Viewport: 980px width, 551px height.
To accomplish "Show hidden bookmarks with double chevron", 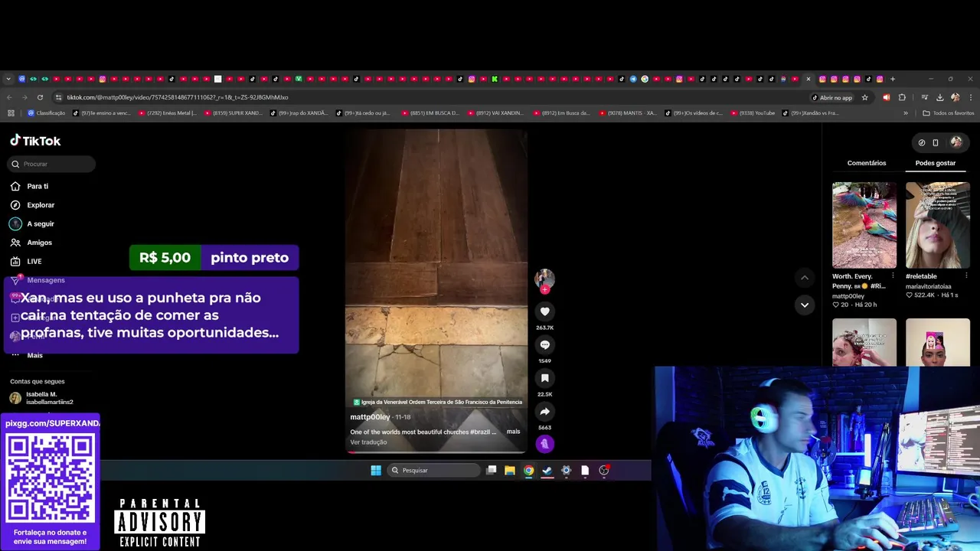I will coord(906,113).
